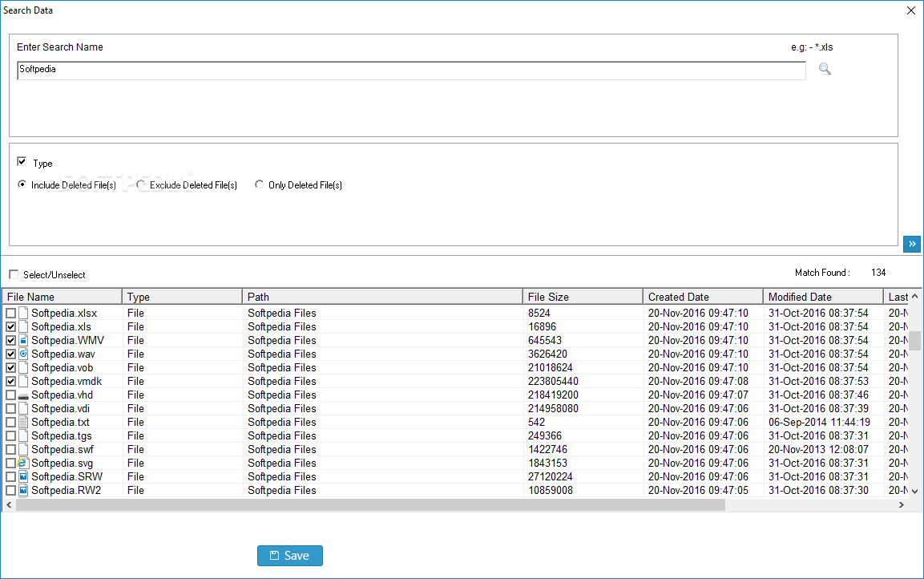Select the Softpedia.vmdk file name
Screen dimensions: 924x579
[x=67, y=382]
